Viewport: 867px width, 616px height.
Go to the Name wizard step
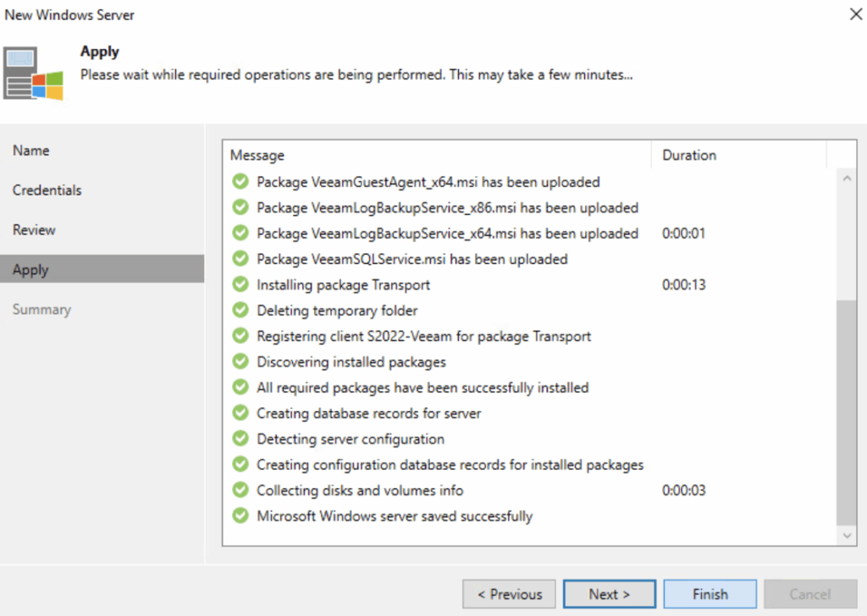point(102,151)
